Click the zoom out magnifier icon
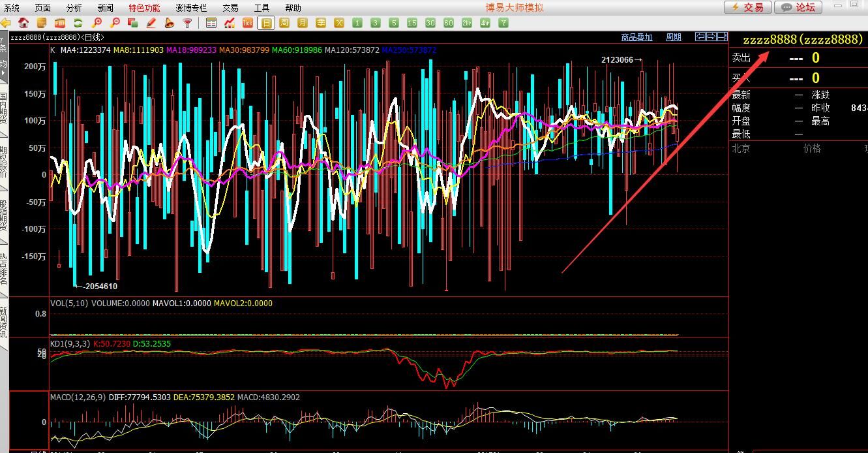Screen dimensions: 868x453 point(115,23)
